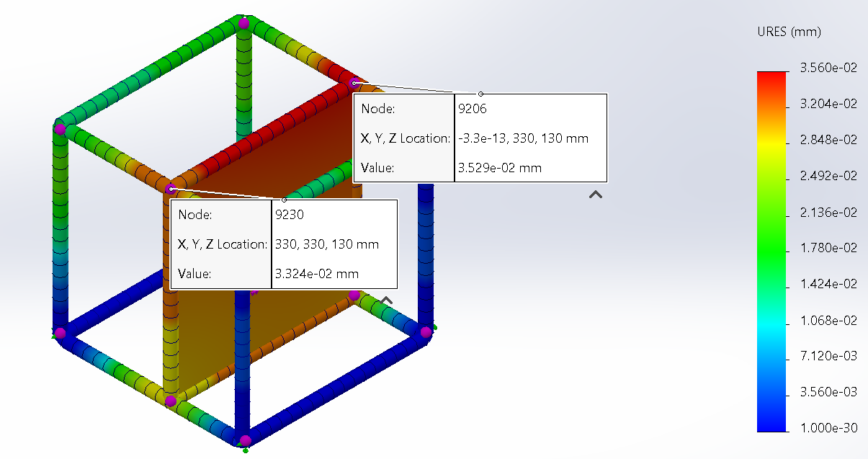Screen dimensions: 868x459
Task: Pick the lowest purple joint at frame bottom
Action: 245,440
